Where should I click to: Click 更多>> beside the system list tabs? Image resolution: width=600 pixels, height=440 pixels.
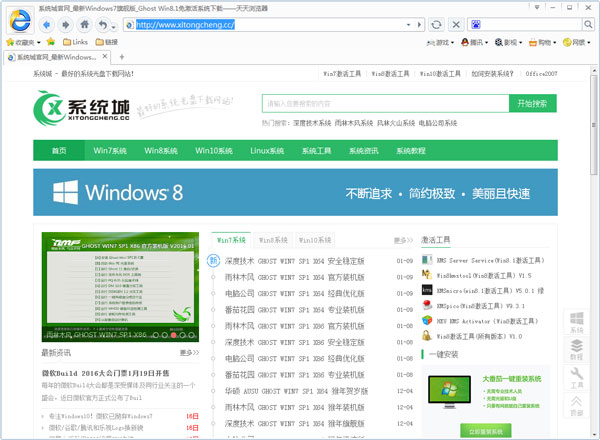(403, 240)
